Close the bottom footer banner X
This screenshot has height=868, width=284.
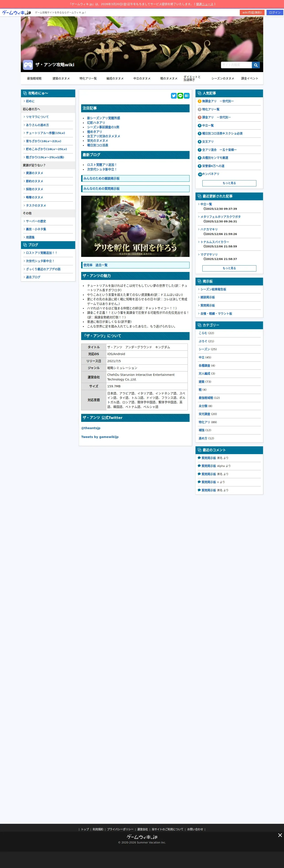coord(280,835)
